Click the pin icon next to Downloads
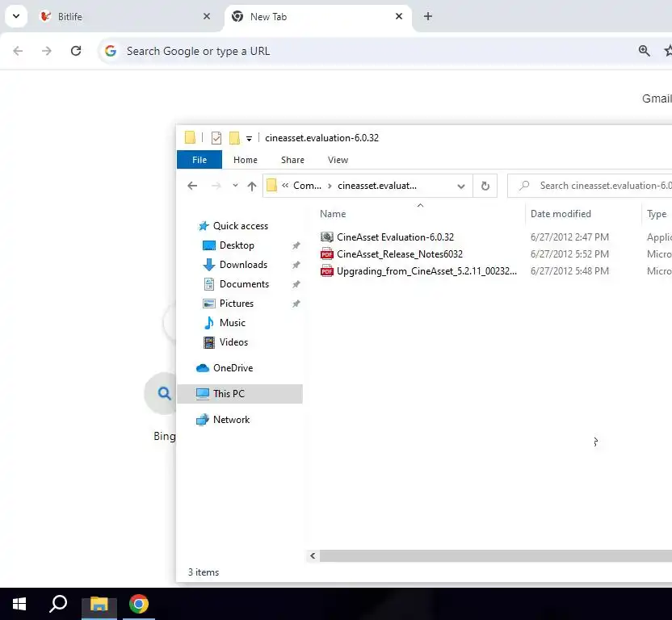Screen dimensions: 672x620 pyautogui.click(x=296, y=265)
